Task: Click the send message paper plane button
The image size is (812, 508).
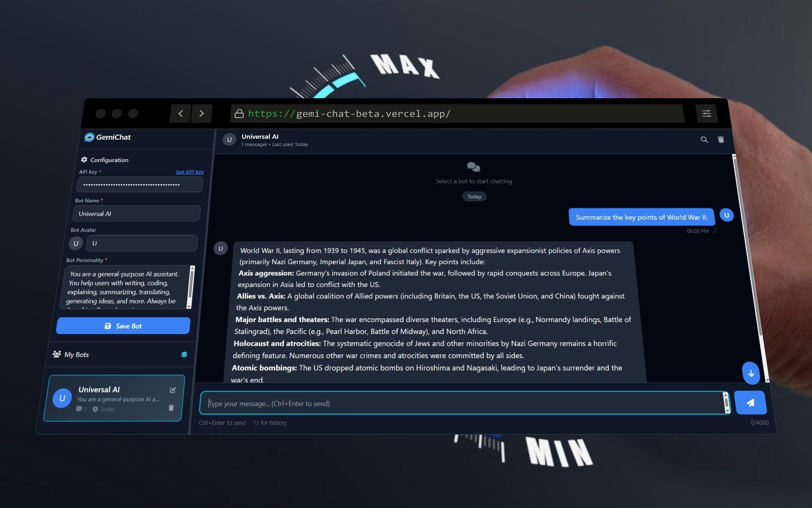Action: 750,403
